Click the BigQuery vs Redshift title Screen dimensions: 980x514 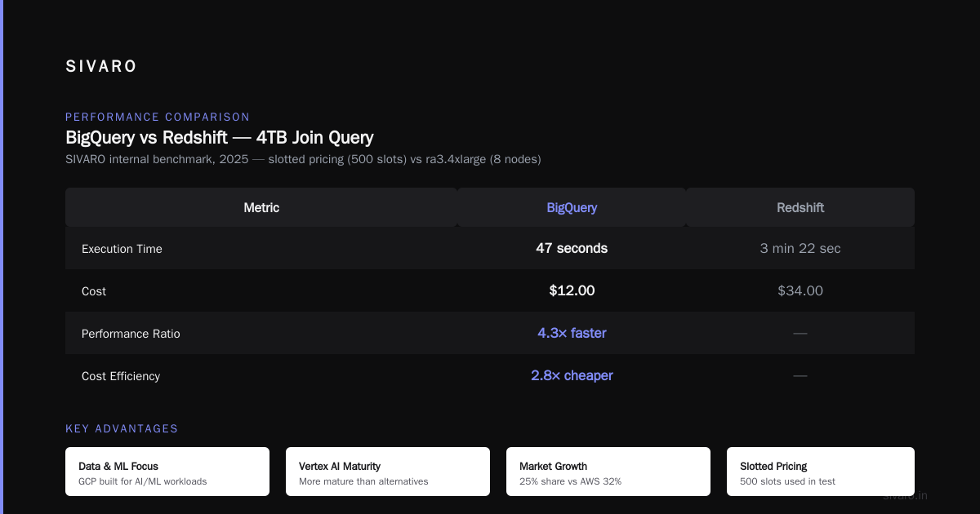220,137
